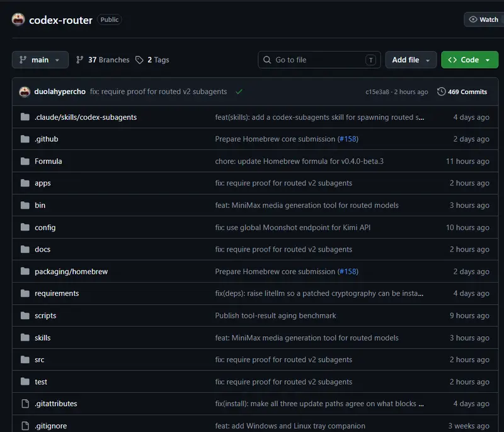The width and height of the screenshot is (504, 432).
Task: Open 'fix(deps): raise litellm' commit message
Action: click(x=319, y=293)
